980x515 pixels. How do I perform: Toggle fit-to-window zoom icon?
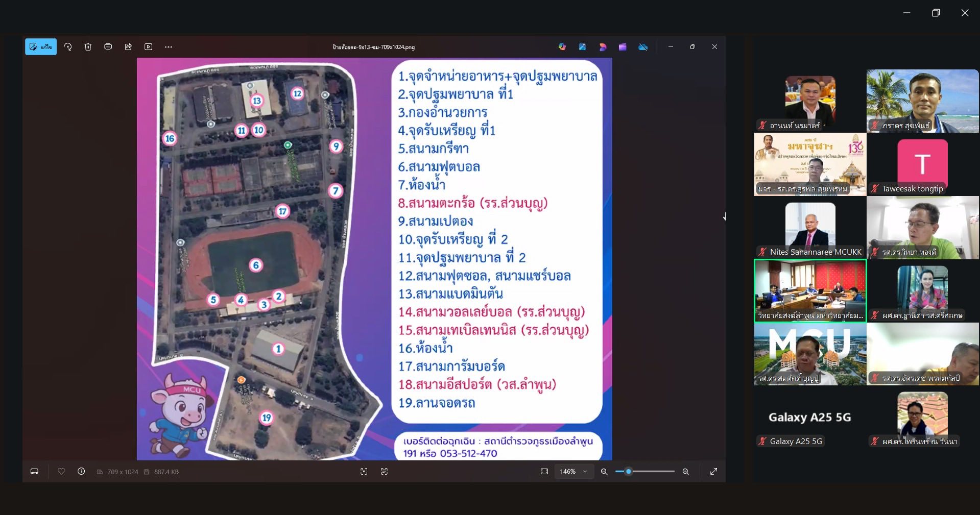click(x=544, y=472)
